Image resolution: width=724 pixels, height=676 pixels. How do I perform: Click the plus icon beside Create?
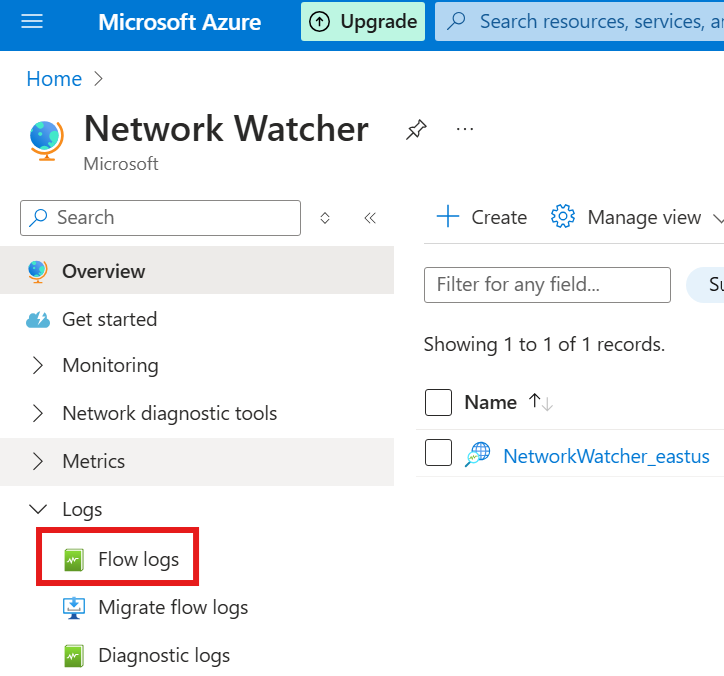(x=448, y=217)
